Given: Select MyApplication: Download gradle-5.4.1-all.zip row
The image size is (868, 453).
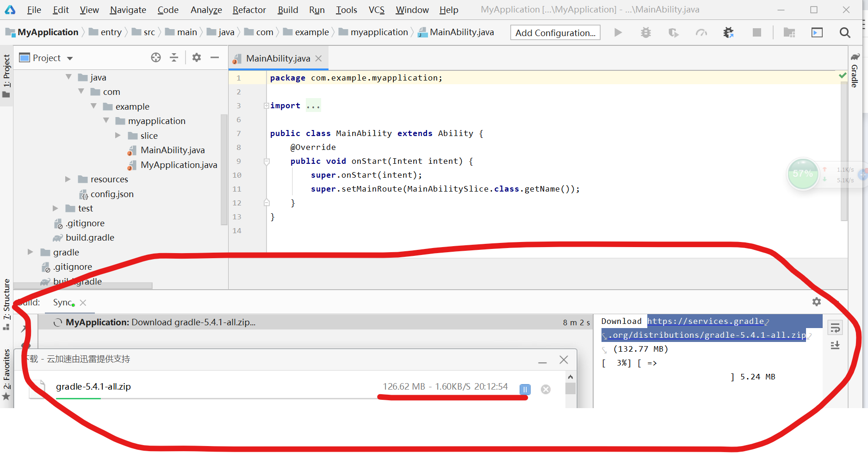Looking at the screenshot, I should (x=315, y=322).
